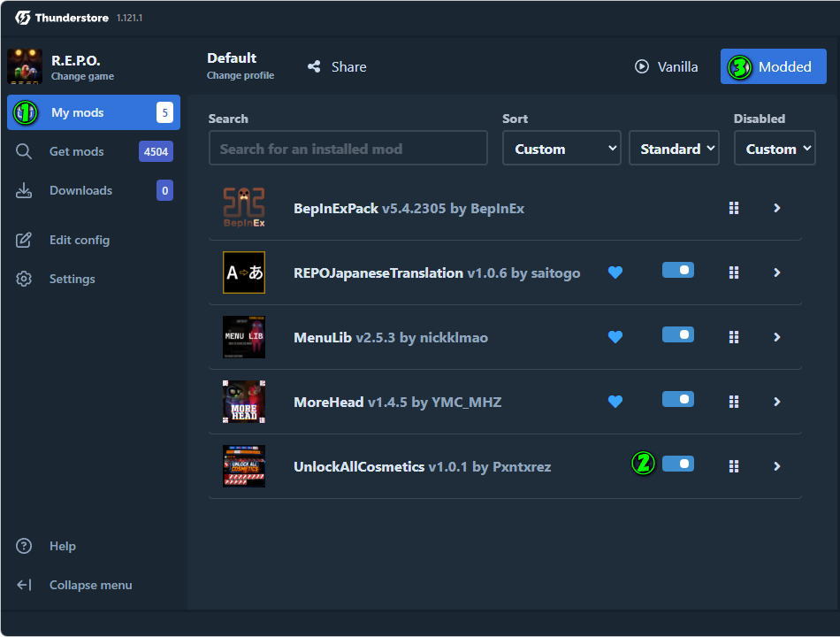Click the My mods count badge 5
This screenshot has width=840, height=637.
coord(164,112)
